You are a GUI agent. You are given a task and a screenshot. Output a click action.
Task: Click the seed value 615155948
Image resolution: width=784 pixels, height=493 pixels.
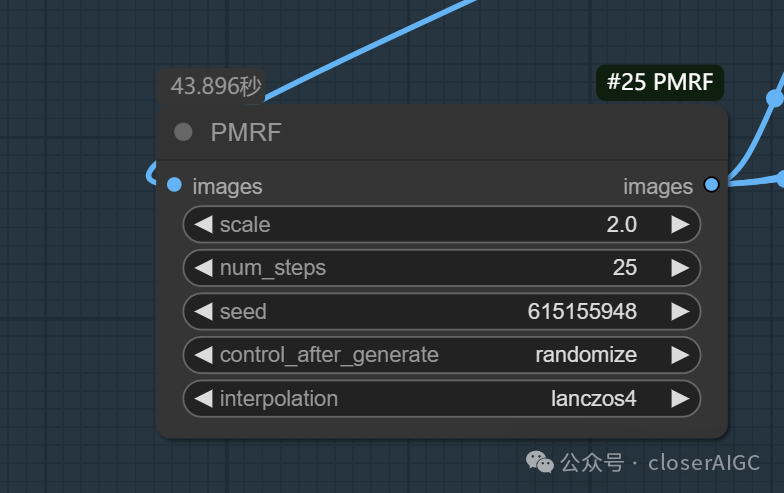(582, 312)
